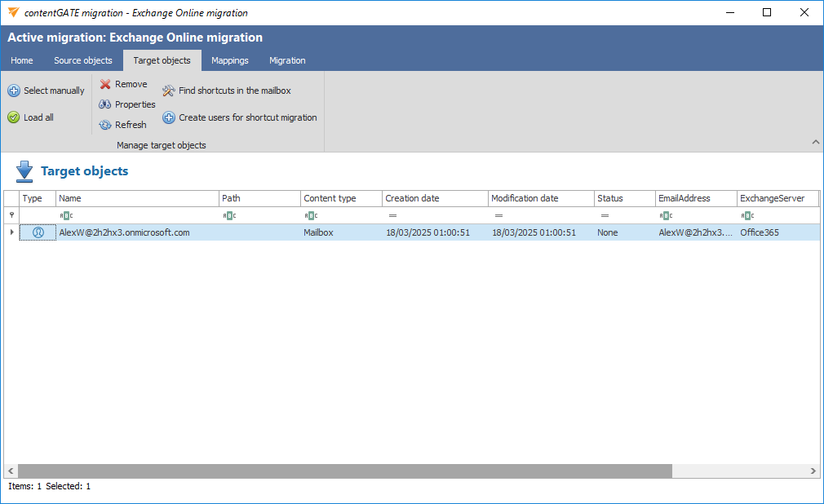The width and height of the screenshot is (824, 504).
Task: Click the Load all green check icon
Action: 14,117
